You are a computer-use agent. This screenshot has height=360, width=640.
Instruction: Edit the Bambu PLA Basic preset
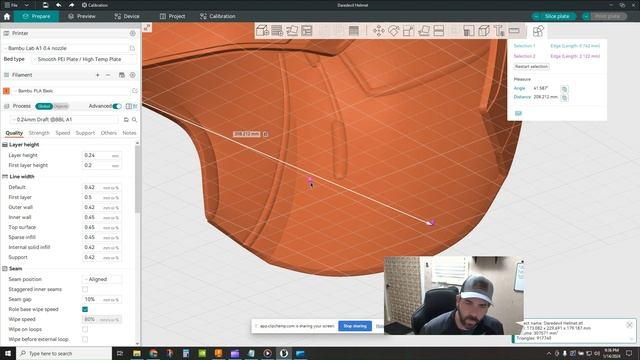[135, 91]
